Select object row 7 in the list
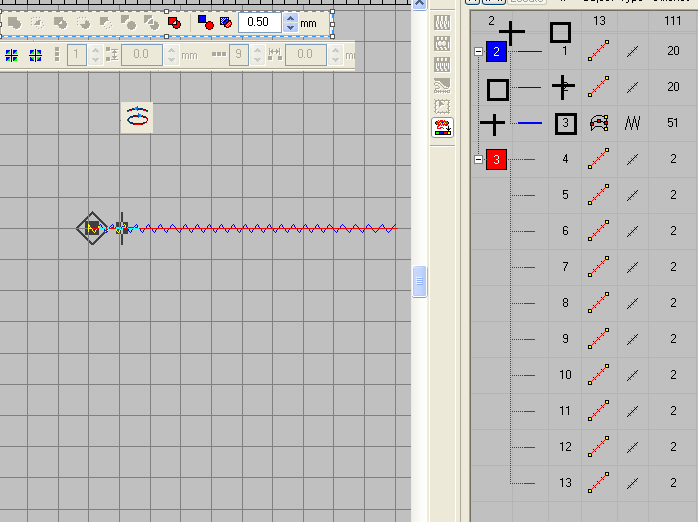This screenshot has width=698, height=522. click(x=565, y=267)
